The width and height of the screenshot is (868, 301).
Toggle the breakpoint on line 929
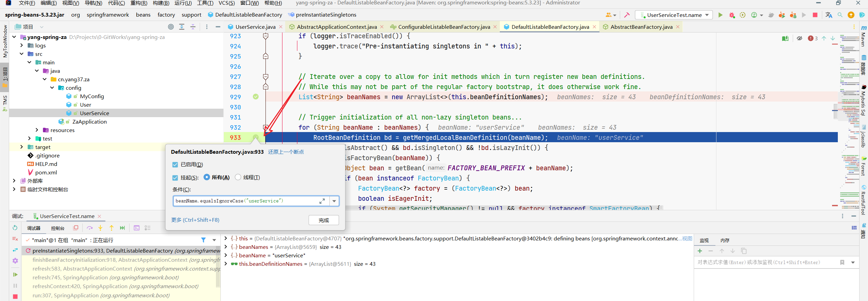256,97
